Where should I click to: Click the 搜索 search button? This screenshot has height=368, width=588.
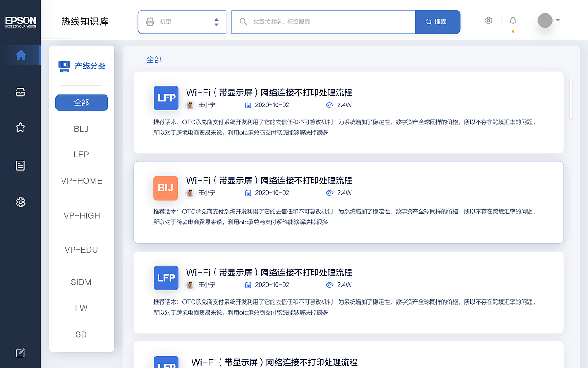click(437, 21)
